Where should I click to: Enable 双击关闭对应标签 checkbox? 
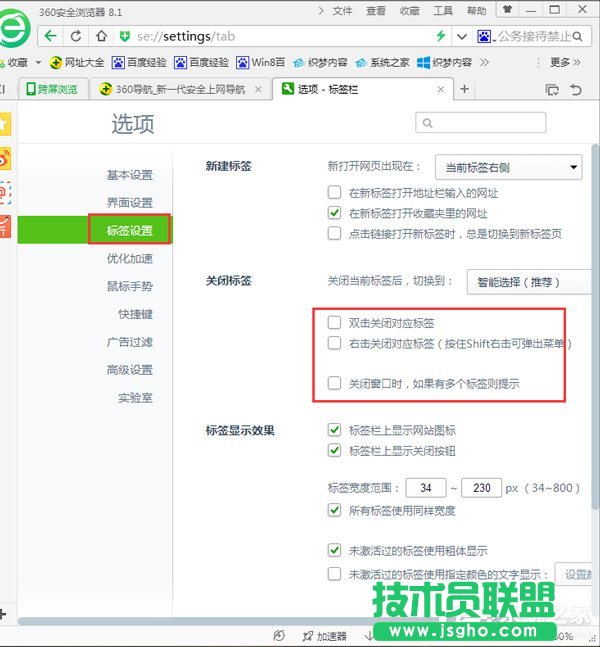coord(335,323)
